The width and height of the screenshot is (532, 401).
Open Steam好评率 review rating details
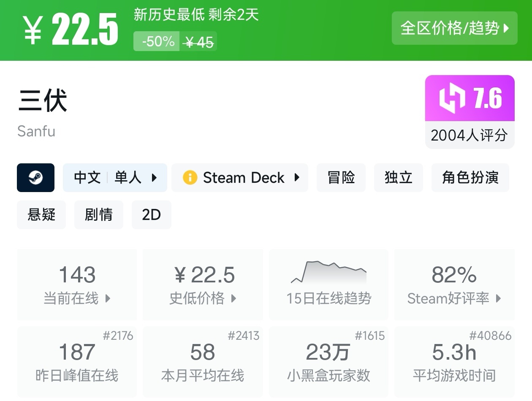coord(454,284)
